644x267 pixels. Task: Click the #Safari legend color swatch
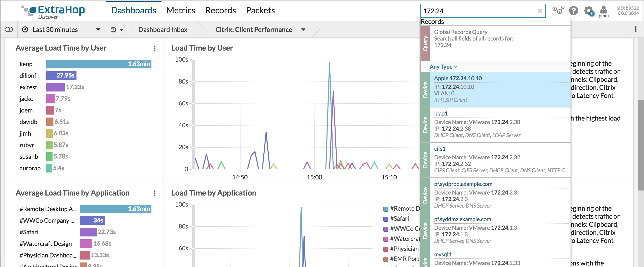(386, 219)
